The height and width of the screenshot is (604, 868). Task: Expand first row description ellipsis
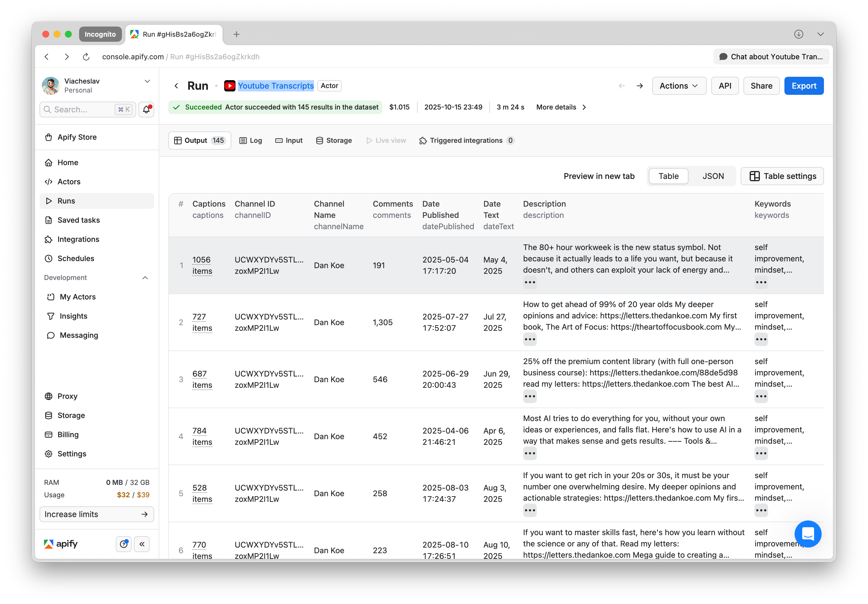530,282
